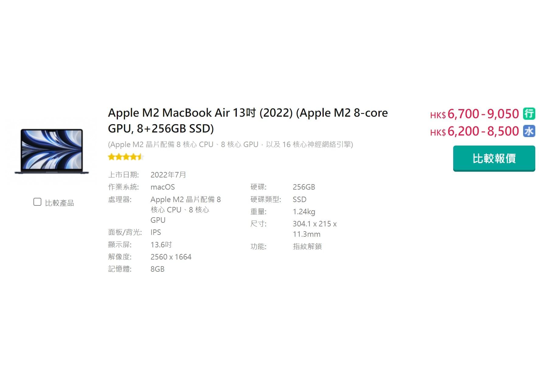
Task: Click the 比較產品 label text
Action: click(59, 203)
